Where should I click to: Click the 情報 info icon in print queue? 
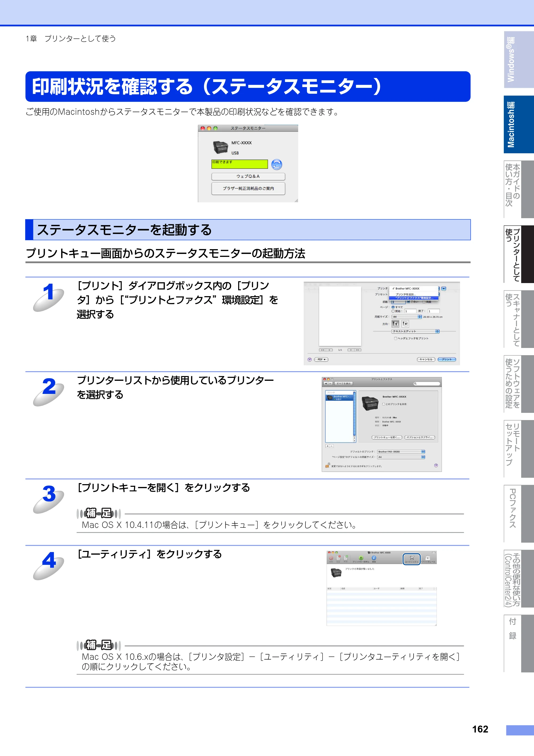[x=374, y=558]
